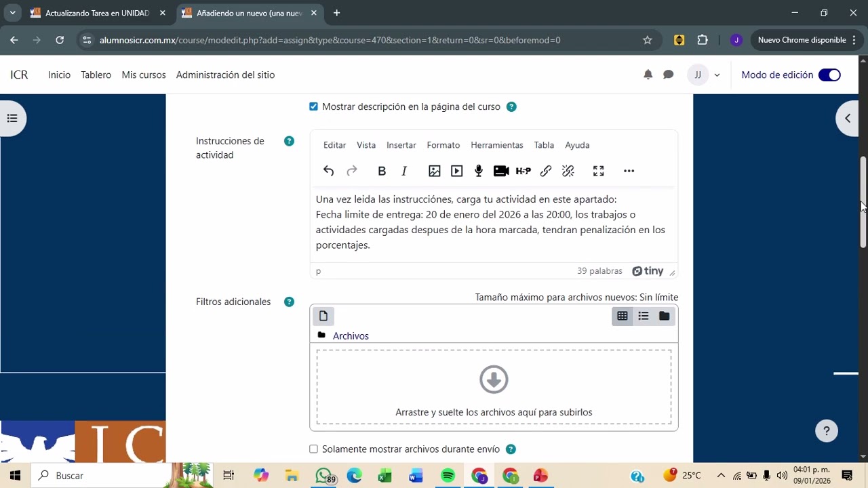Open the Chrome tab search dropdown
Screen dimensions: 868x488
(12, 13)
